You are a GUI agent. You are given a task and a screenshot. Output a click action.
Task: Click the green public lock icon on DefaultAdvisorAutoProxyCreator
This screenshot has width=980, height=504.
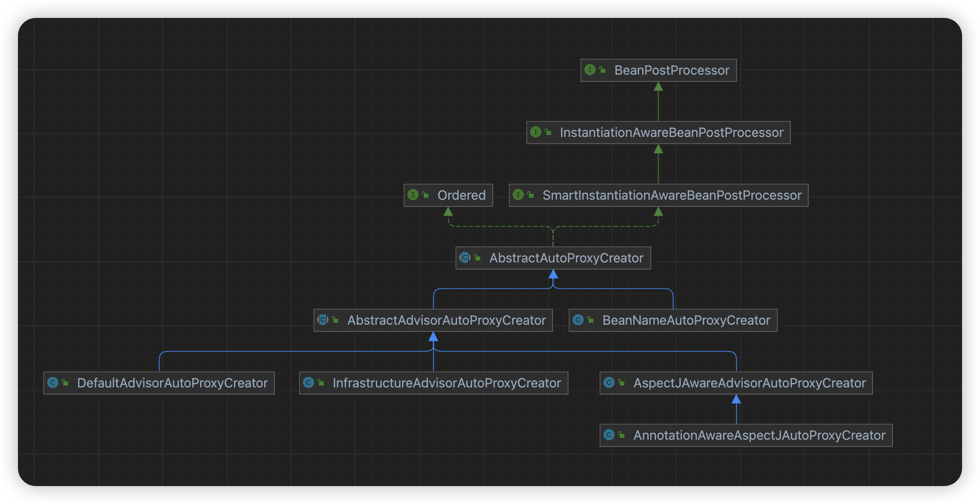[65, 382]
